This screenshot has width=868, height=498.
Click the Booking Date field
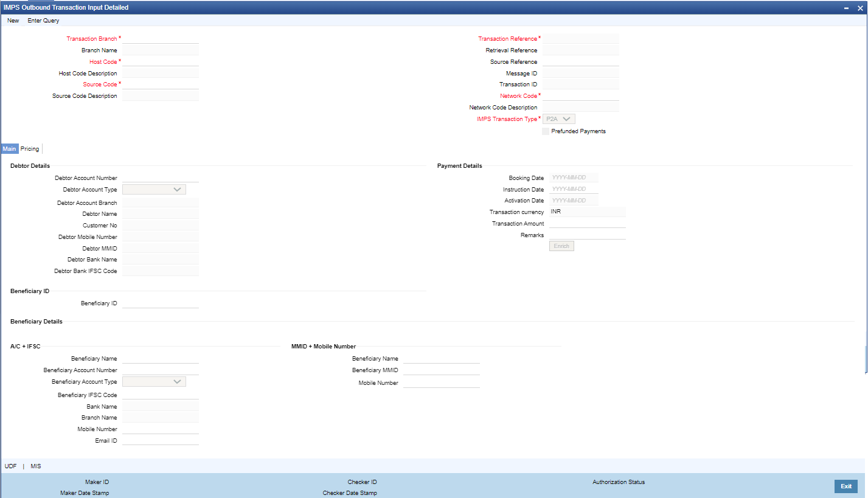[x=574, y=178]
